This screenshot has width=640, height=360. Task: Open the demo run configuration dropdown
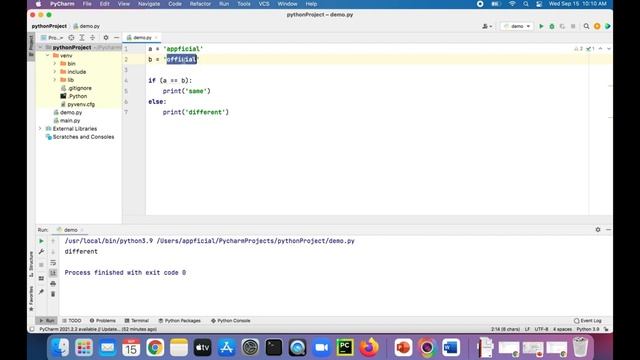point(517,26)
